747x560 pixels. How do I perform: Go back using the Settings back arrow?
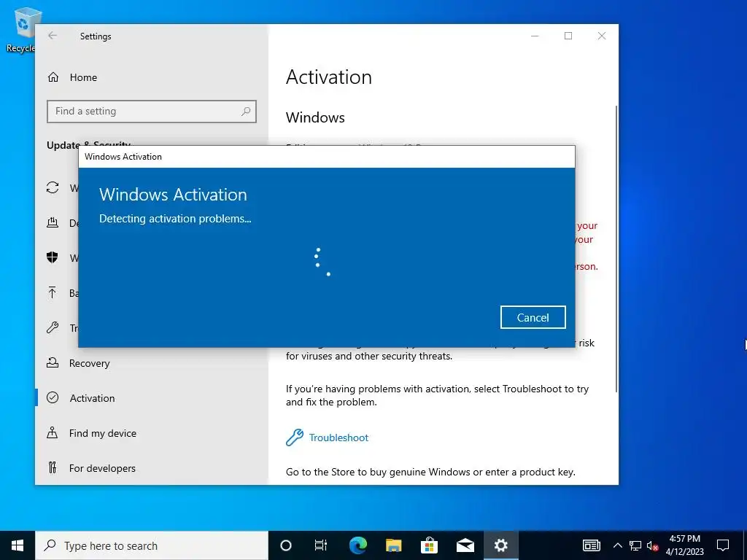[x=53, y=36]
